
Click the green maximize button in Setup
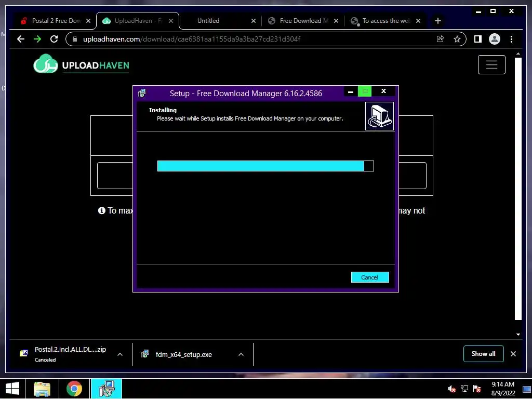click(365, 91)
